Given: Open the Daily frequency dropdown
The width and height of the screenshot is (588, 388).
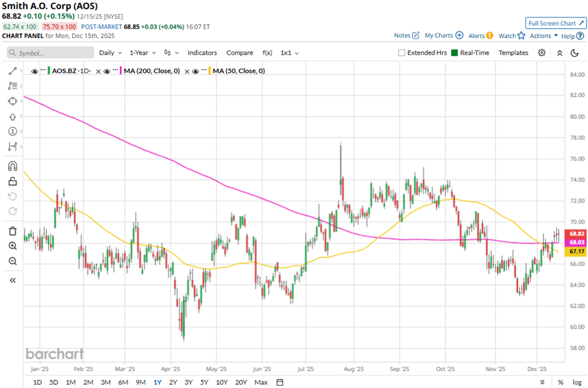Looking at the screenshot, I should click(110, 53).
